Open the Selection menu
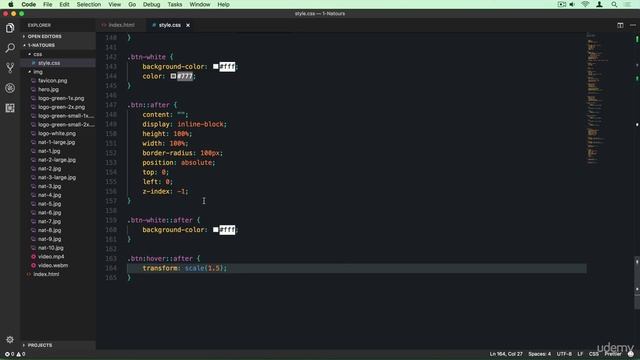Viewport: 640px width, 360px height. (89, 4)
